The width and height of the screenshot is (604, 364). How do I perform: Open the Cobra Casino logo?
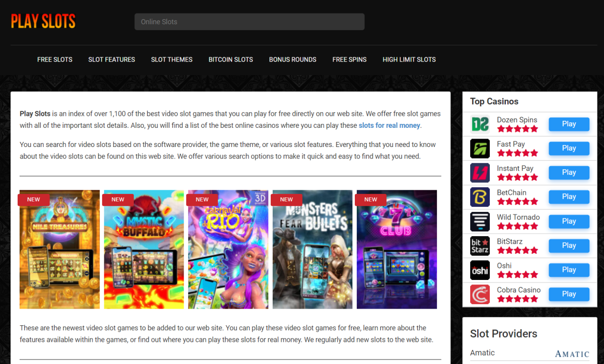pyautogui.click(x=480, y=295)
